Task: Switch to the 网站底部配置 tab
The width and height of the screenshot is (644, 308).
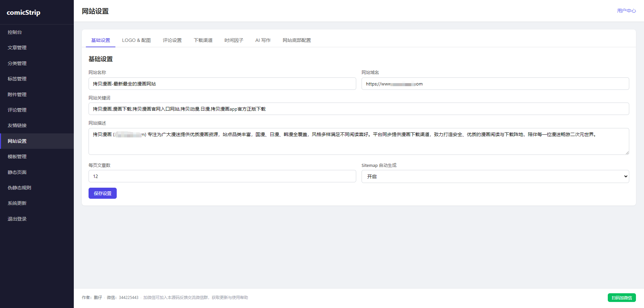Action: click(297, 40)
